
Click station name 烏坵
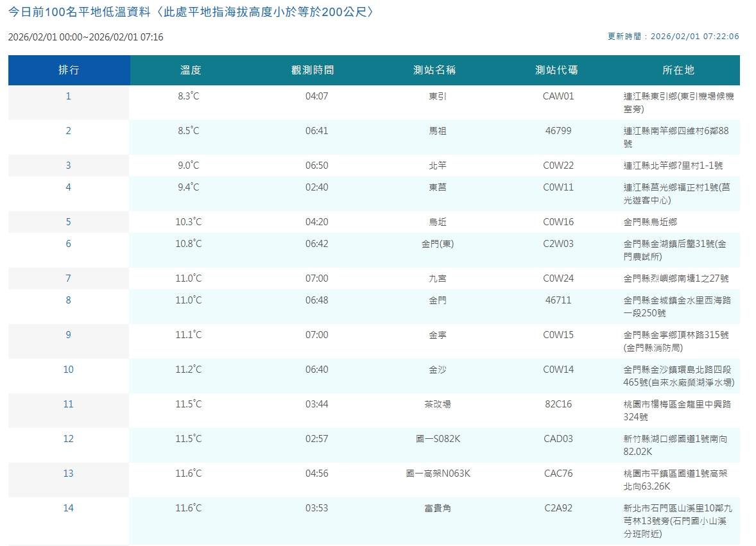[438, 222]
